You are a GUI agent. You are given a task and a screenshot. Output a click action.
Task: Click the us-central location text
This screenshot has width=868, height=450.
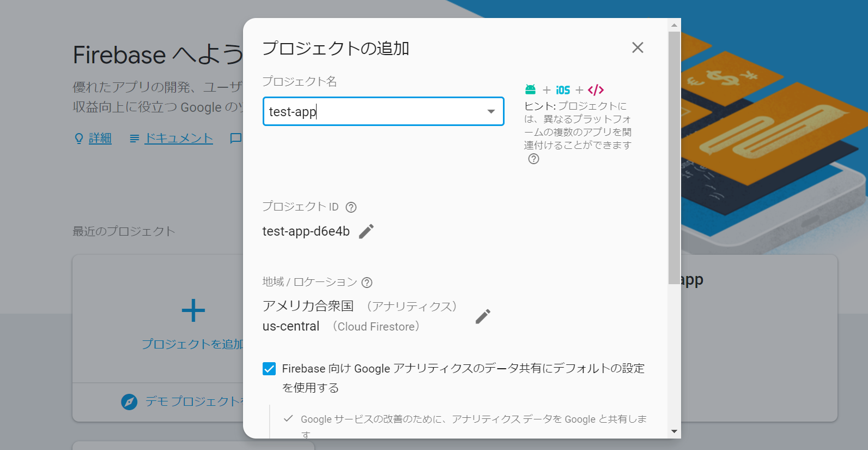pos(291,326)
